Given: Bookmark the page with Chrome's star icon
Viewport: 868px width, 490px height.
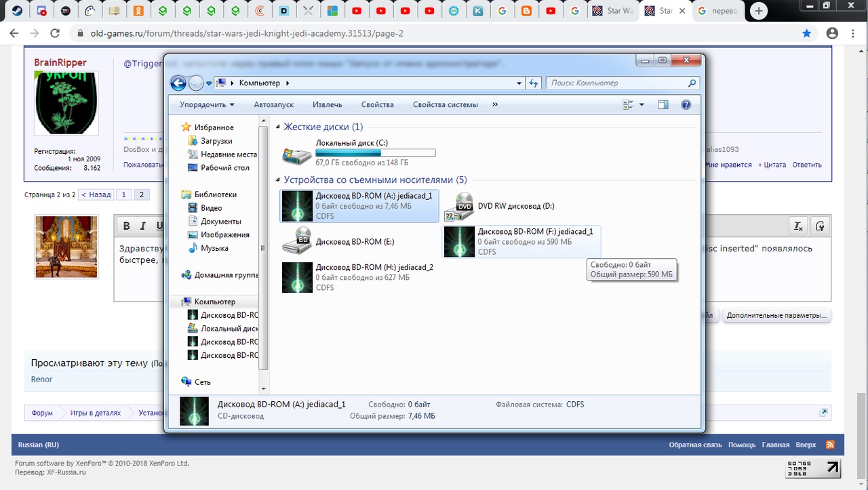Looking at the screenshot, I should pyautogui.click(x=806, y=33).
